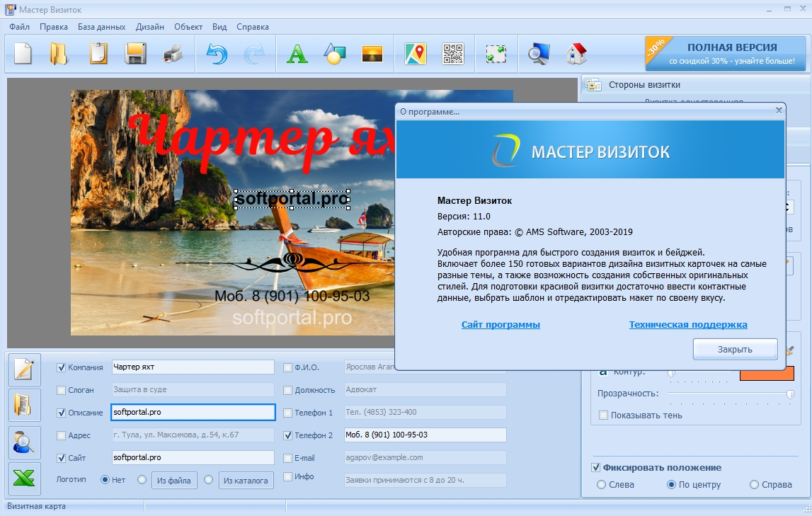Open preview with magnifier monitor icon

pos(539,54)
